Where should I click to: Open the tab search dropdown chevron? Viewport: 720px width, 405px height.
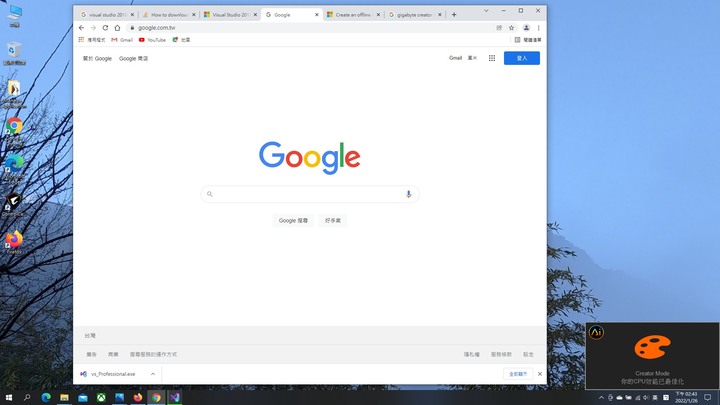[486, 11]
